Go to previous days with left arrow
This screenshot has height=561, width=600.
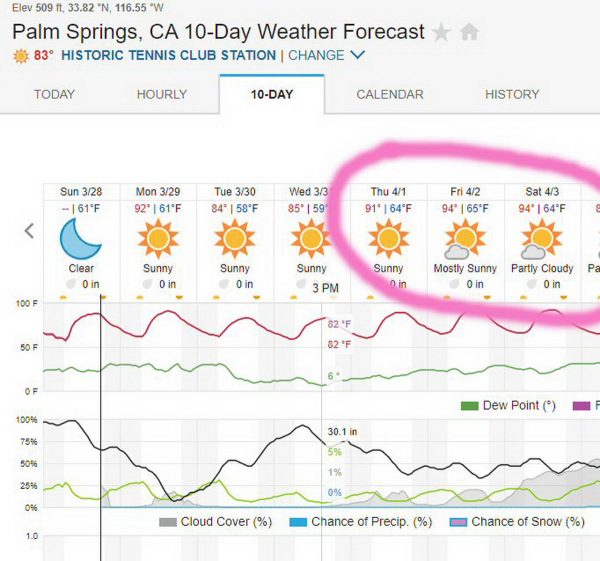point(29,231)
